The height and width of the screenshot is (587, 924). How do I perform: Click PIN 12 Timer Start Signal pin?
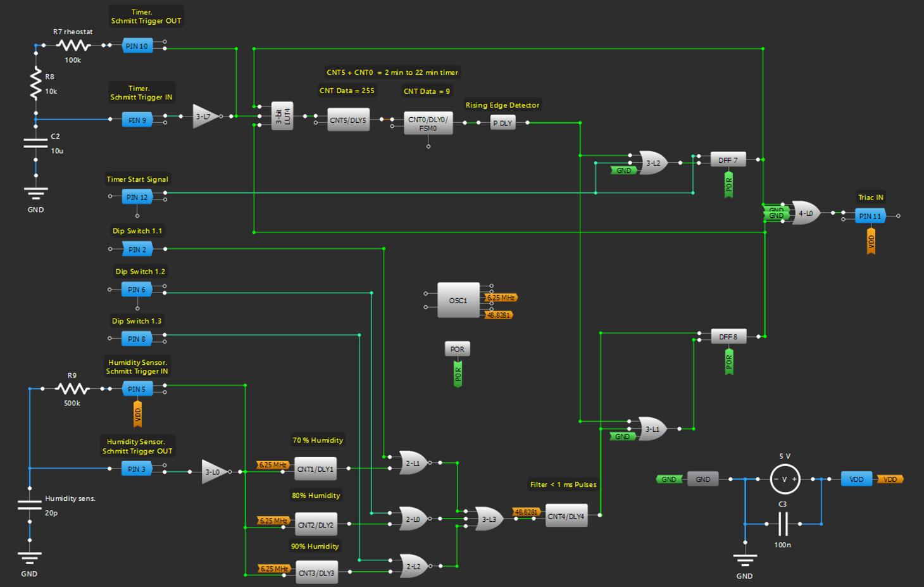click(x=137, y=197)
